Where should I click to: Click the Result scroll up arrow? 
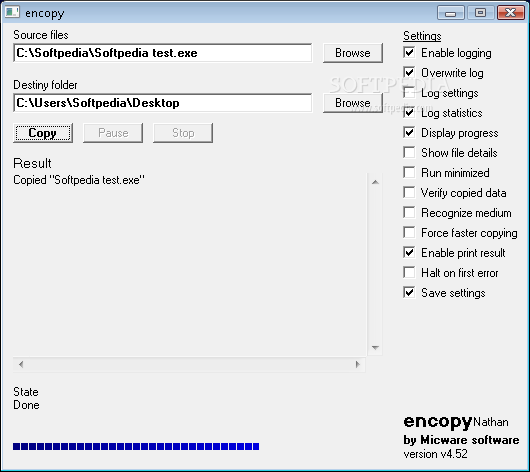point(375,182)
